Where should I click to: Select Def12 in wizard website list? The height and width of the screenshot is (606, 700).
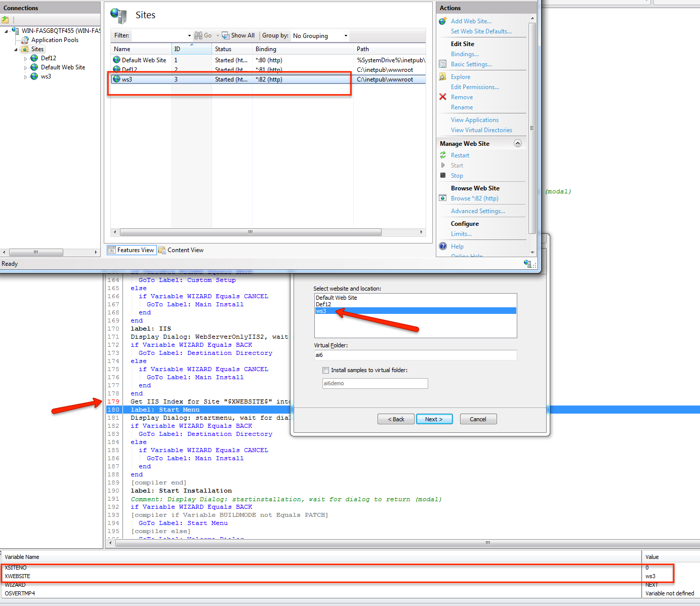tap(416, 304)
